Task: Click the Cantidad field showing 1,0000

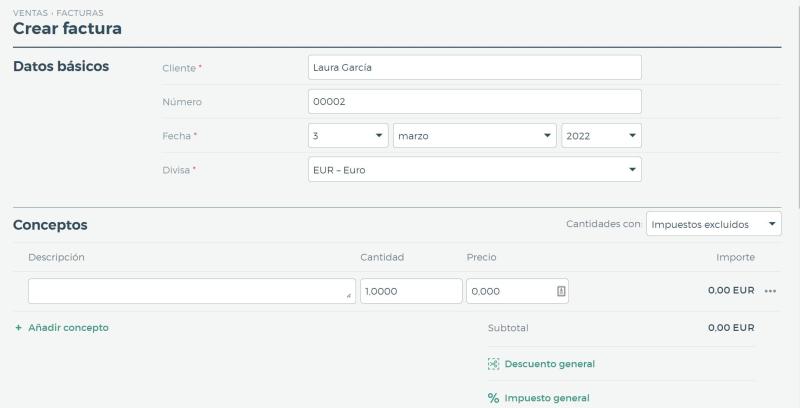Action: [411, 291]
